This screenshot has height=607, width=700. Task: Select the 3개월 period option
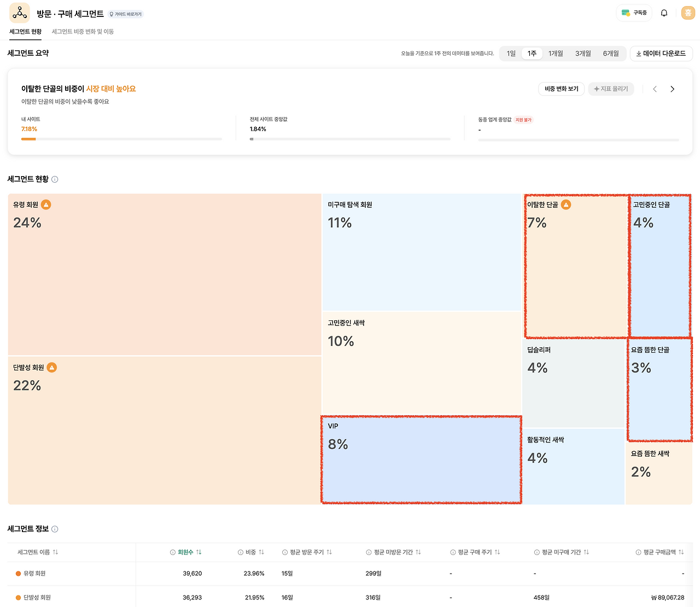pos(583,54)
